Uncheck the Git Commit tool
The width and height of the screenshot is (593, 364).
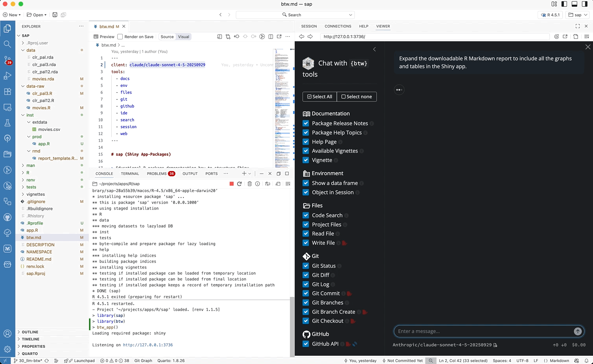306,293
